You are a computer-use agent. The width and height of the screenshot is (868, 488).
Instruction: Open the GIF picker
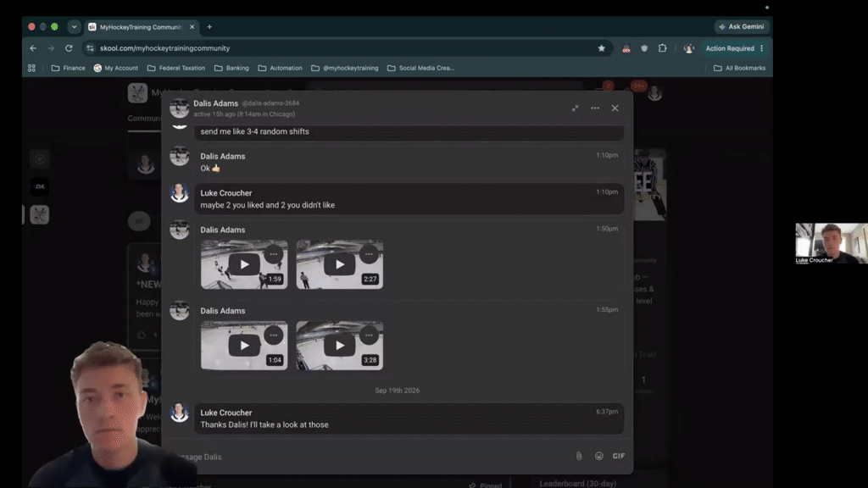pyautogui.click(x=619, y=456)
